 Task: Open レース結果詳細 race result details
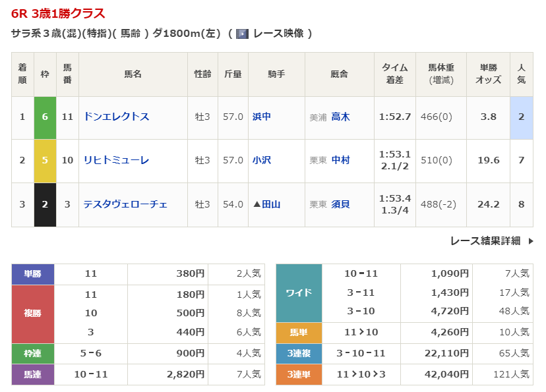485,241
